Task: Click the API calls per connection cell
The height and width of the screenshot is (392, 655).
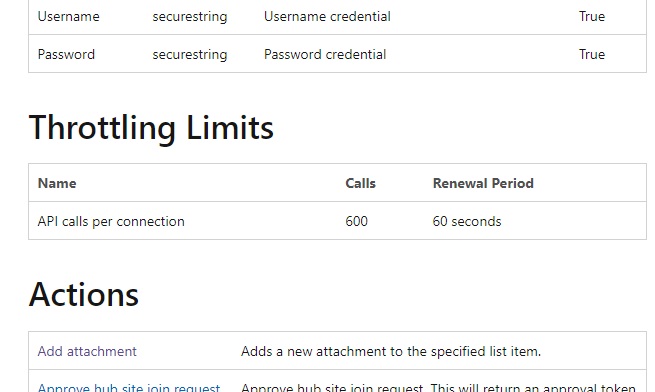Action: [x=111, y=221]
